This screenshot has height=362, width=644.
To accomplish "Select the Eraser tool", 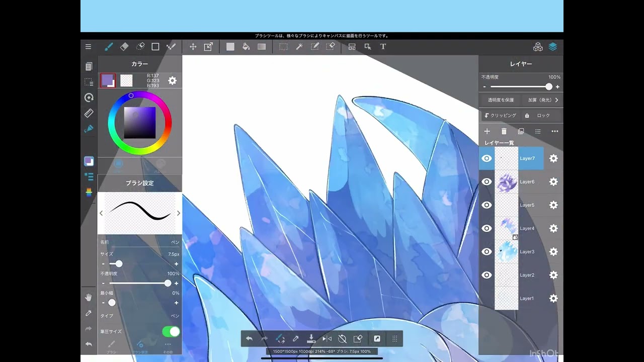I will (x=124, y=47).
